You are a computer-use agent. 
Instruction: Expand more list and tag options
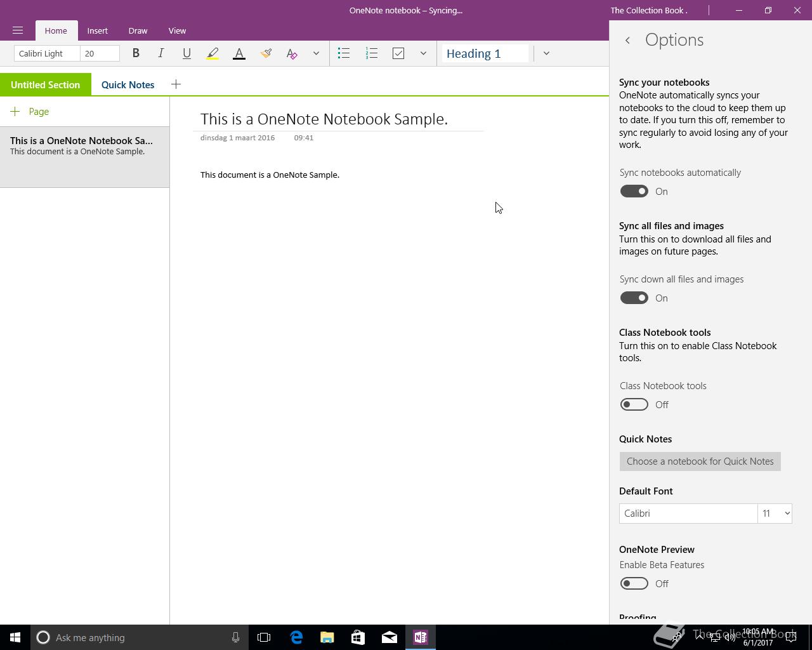coord(423,53)
